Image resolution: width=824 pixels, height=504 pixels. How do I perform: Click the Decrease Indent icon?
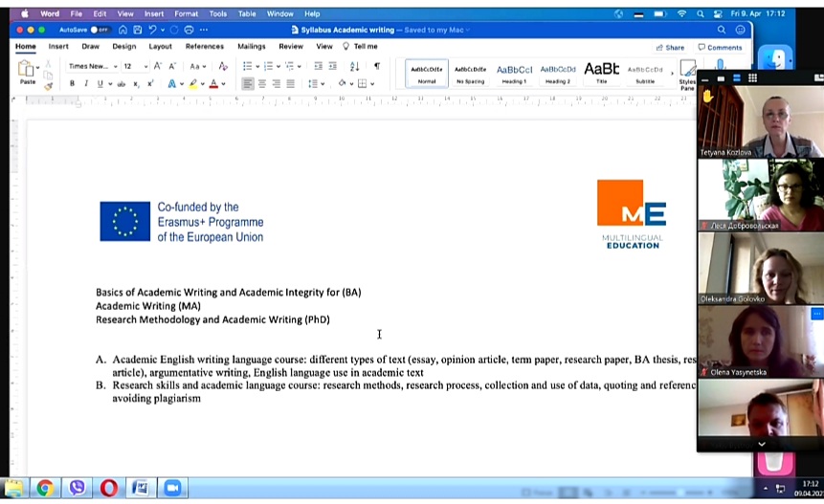pyautogui.click(x=318, y=66)
